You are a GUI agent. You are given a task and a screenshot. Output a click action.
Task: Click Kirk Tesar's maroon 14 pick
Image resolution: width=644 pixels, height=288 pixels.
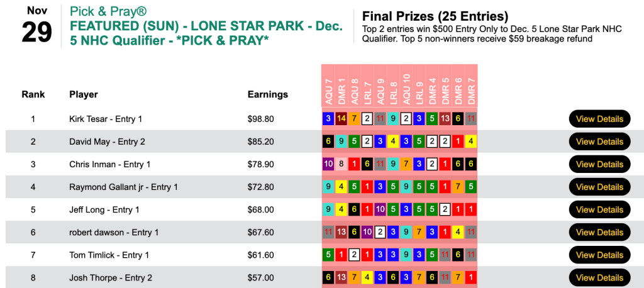tap(341, 119)
